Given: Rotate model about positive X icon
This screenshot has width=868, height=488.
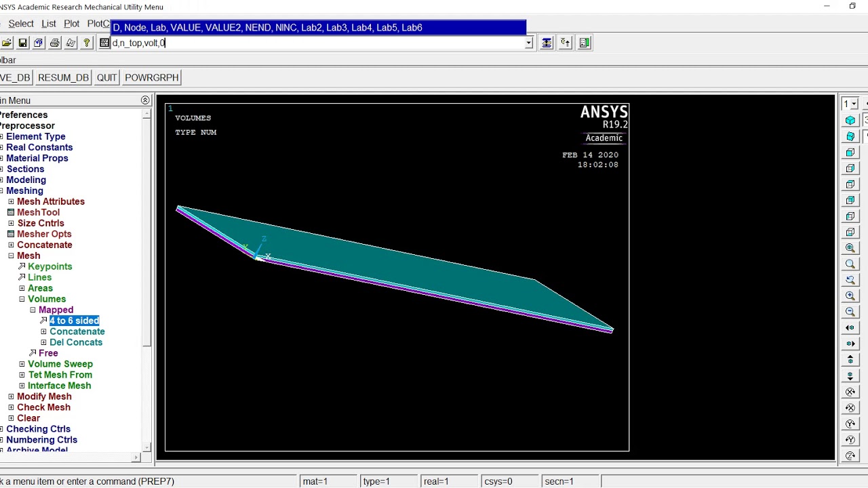Looking at the screenshot, I should (850, 392).
